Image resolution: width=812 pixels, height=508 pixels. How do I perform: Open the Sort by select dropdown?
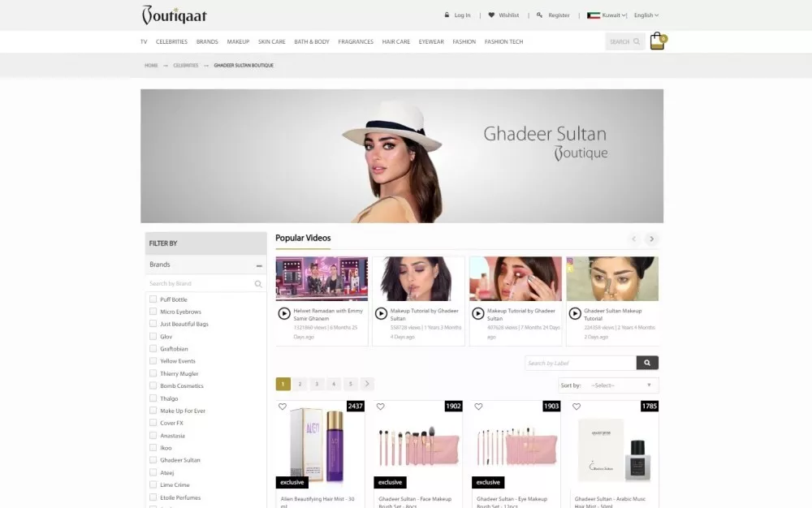[x=621, y=385]
